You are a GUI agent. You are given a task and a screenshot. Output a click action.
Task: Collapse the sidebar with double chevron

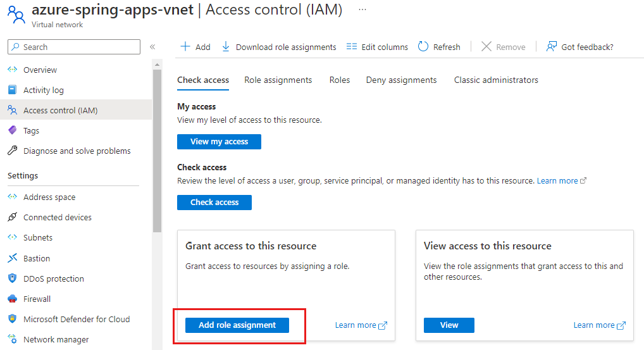click(152, 47)
